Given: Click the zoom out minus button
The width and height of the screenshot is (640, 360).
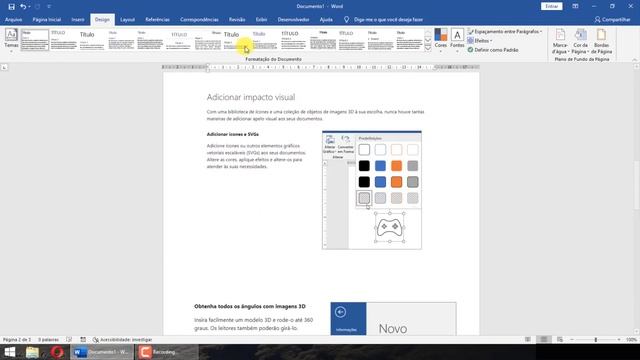Looking at the screenshot, I should (x=572, y=340).
